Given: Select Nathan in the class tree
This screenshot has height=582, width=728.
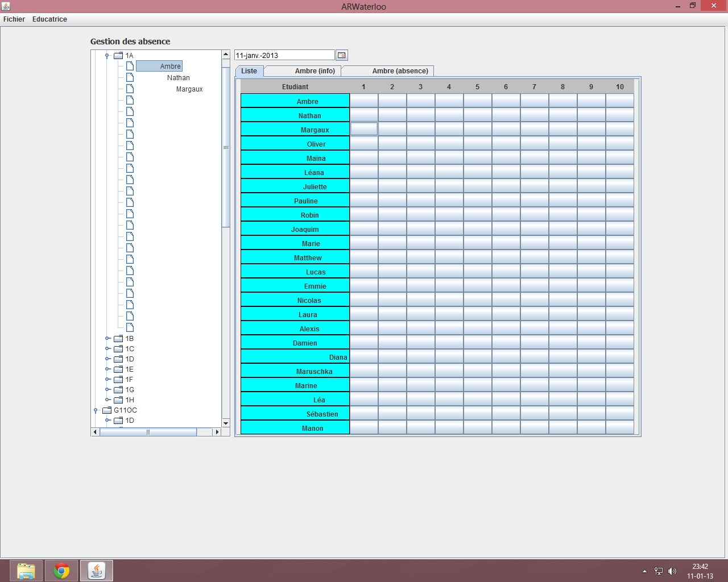Looking at the screenshot, I should [x=178, y=78].
